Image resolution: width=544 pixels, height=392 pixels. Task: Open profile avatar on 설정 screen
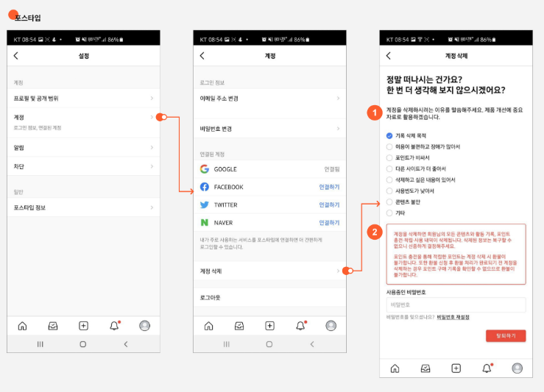point(145,326)
